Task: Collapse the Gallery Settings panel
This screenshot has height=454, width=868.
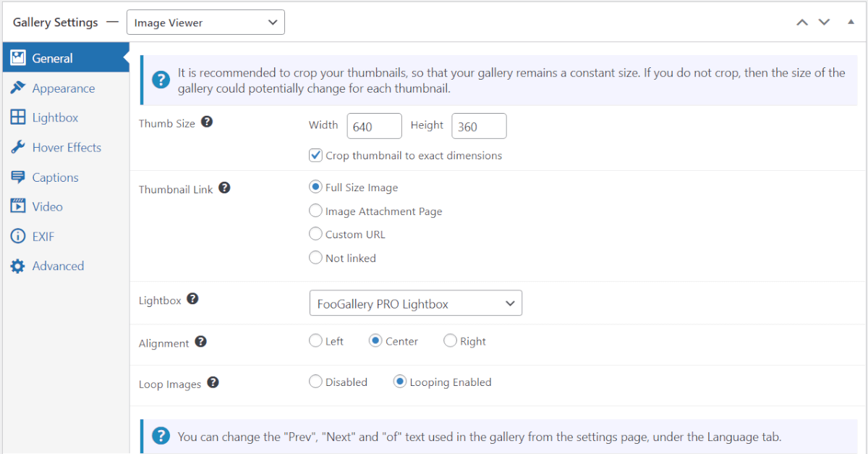Action: (851, 22)
